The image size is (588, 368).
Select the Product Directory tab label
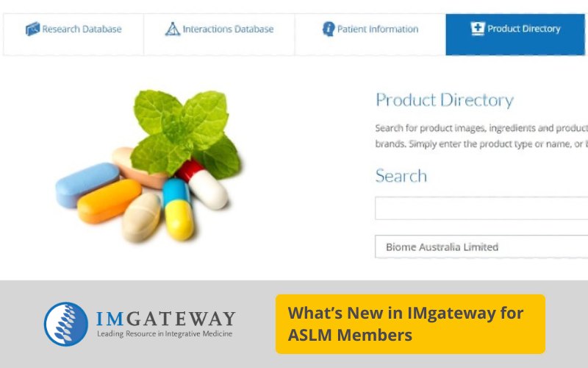[524, 29]
